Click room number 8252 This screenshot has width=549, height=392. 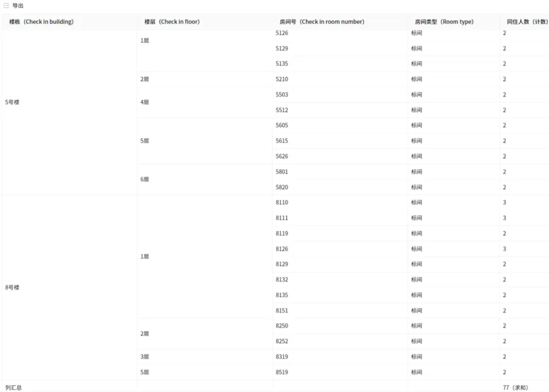point(282,341)
